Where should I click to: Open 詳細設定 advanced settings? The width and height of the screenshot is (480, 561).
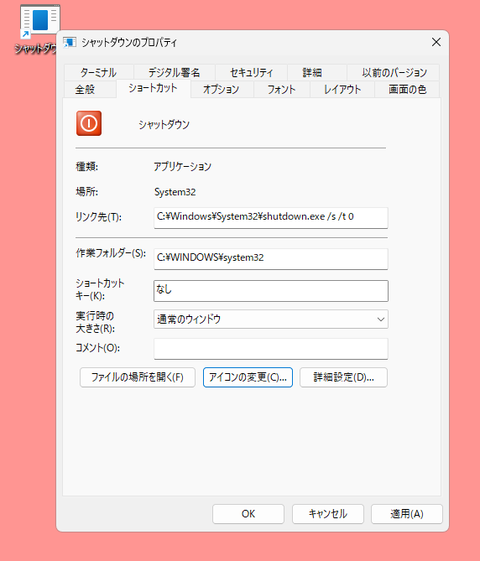click(343, 377)
